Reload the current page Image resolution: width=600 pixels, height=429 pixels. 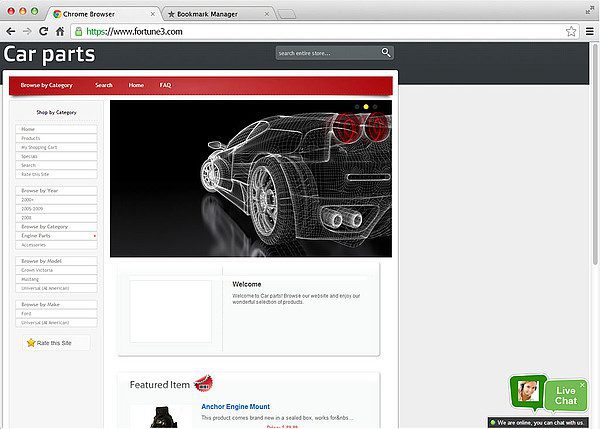click(43, 31)
